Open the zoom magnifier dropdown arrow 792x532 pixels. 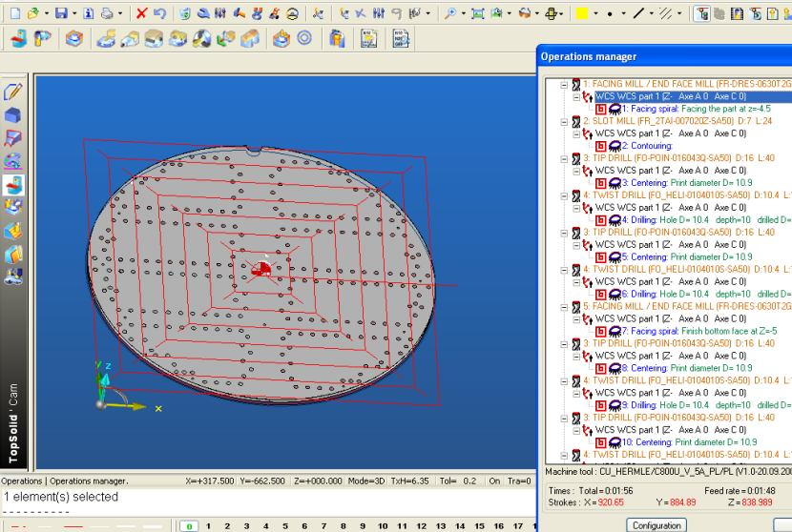(x=463, y=13)
